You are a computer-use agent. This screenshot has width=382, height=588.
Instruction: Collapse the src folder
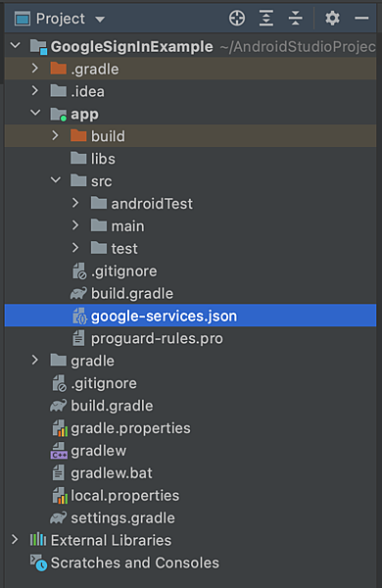(x=56, y=180)
